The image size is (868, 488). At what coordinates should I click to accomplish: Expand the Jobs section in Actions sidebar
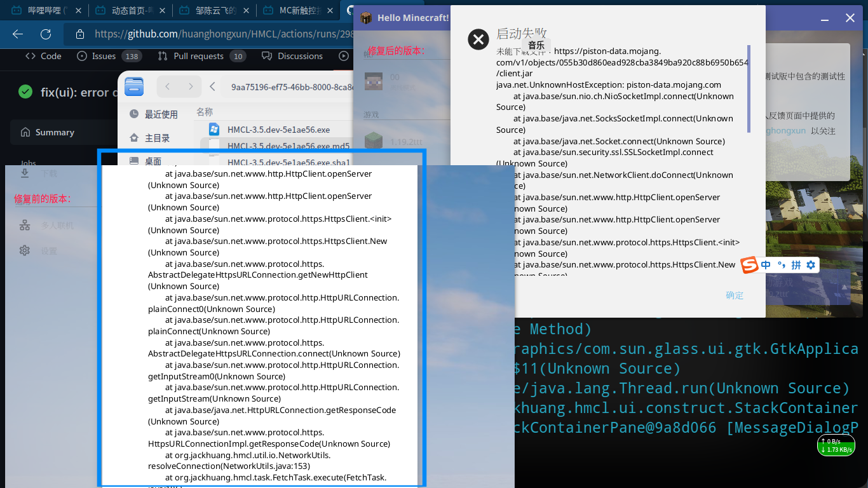(27, 163)
